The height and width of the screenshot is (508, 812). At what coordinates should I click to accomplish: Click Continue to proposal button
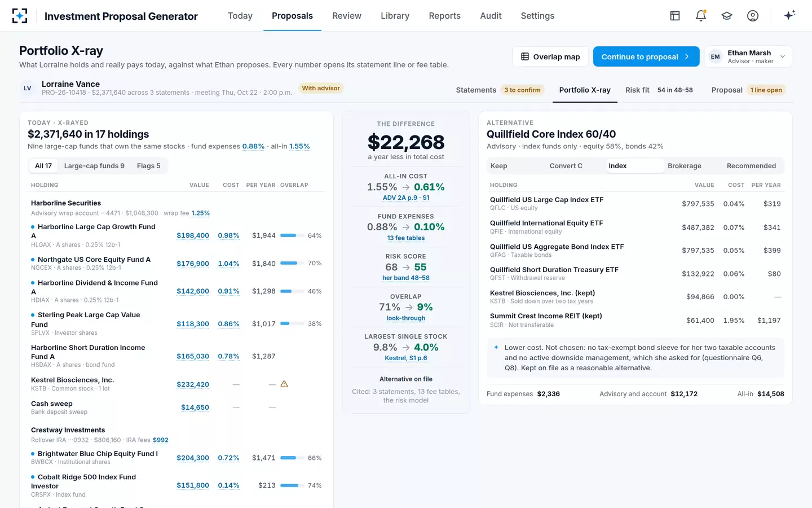646,56
